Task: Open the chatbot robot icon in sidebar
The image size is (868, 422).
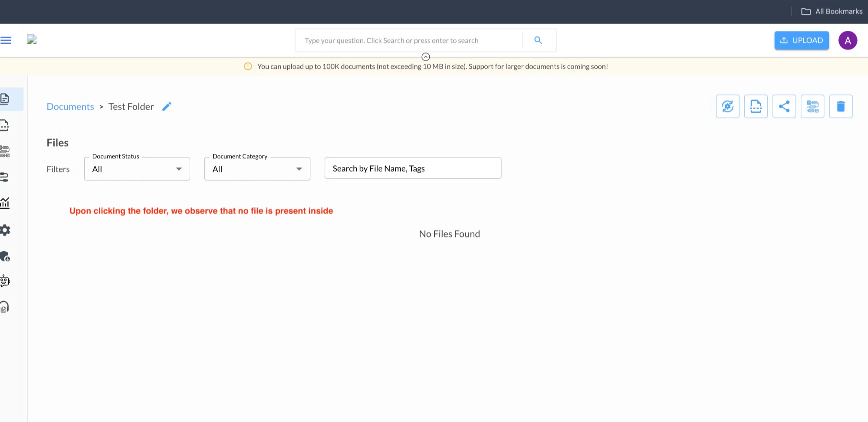Action: 5,281
